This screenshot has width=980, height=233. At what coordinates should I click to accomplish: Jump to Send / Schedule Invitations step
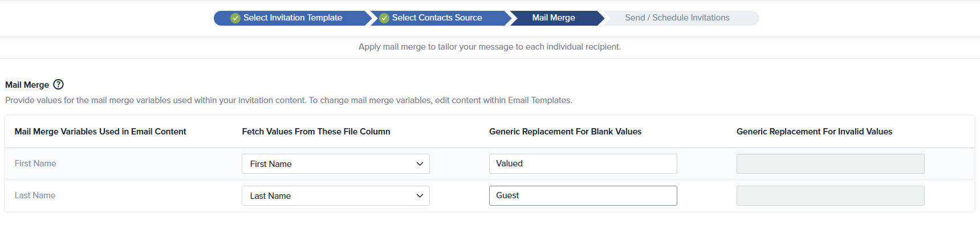click(x=677, y=18)
